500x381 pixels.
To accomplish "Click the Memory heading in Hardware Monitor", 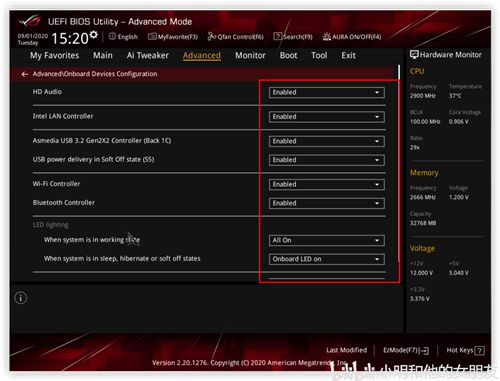I will pos(424,173).
